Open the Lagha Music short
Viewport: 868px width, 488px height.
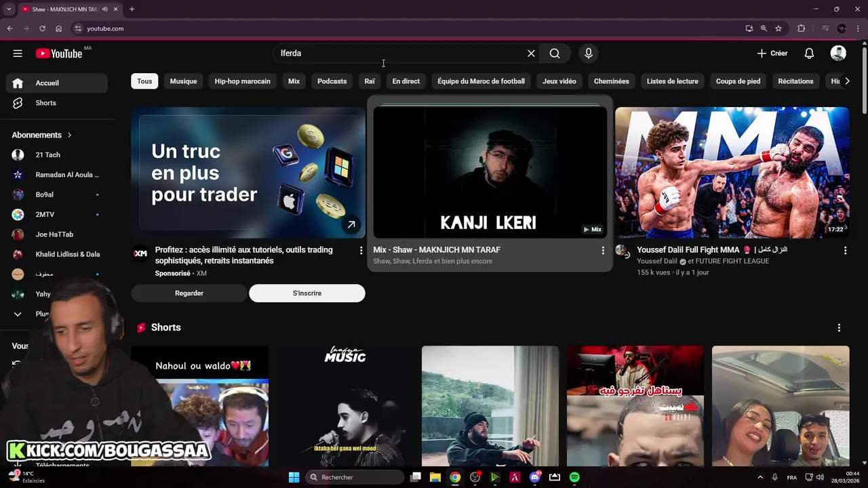[345, 406]
